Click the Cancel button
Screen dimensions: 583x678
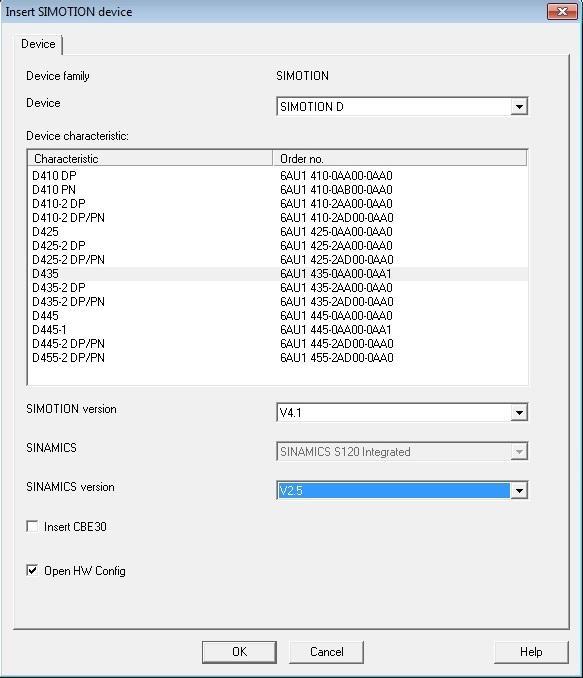327,652
